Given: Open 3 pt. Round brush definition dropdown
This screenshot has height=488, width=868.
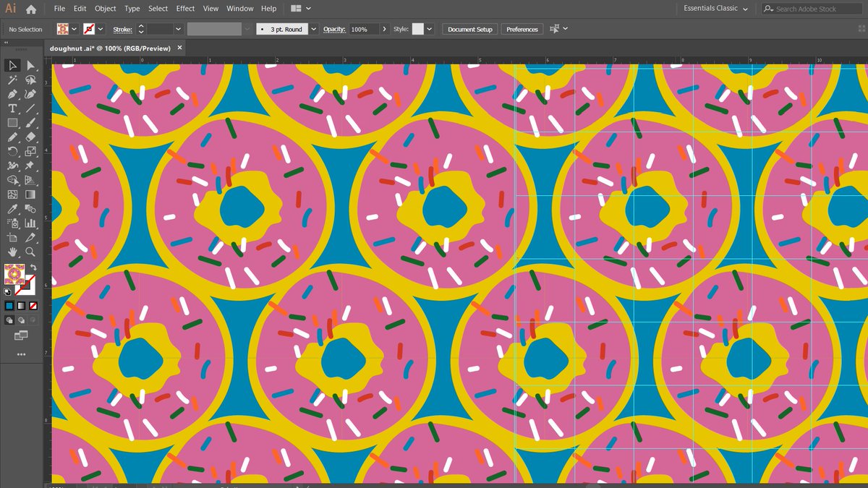Looking at the screenshot, I should tap(313, 29).
